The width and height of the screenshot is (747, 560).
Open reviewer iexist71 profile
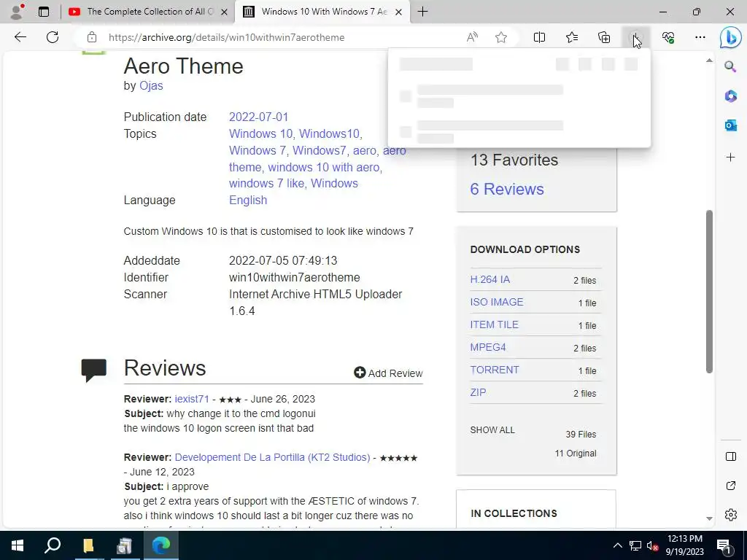pos(192,399)
